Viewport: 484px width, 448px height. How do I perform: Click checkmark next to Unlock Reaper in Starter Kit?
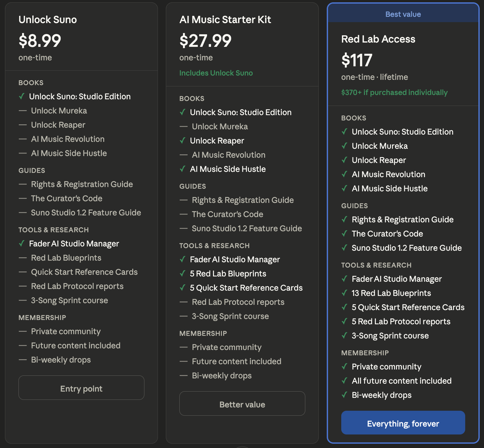pyautogui.click(x=183, y=141)
